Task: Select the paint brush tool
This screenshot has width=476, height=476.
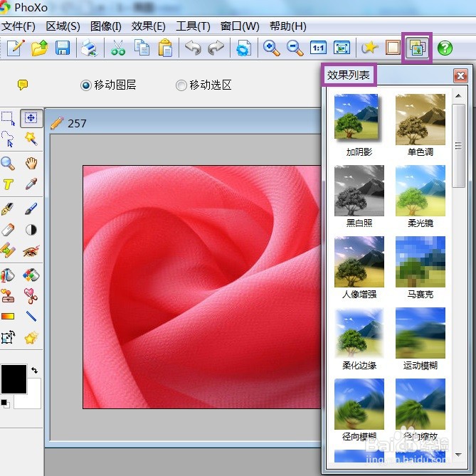Action: tap(31, 209)
